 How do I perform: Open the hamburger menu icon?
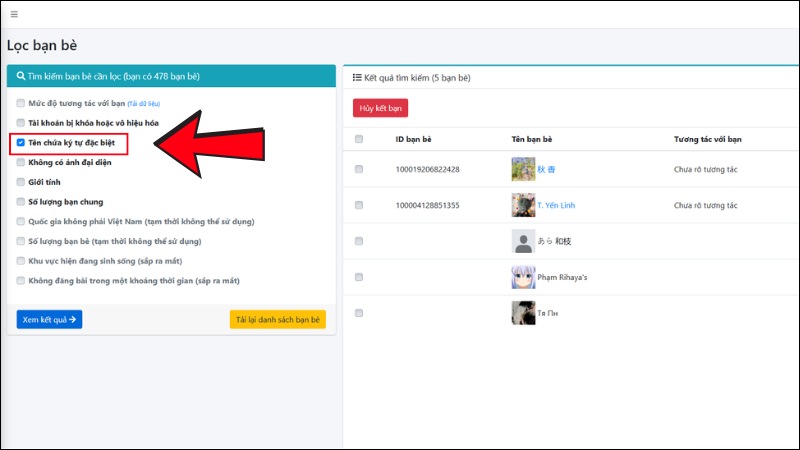pyautogui.click(x=14, y=14)
